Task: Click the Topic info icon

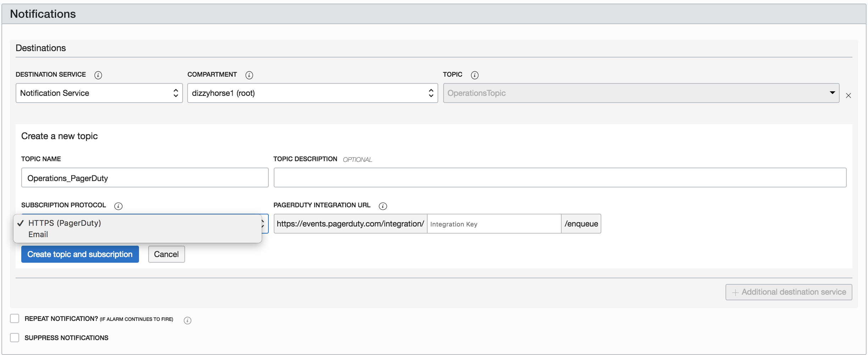Action: click(474, 75)
